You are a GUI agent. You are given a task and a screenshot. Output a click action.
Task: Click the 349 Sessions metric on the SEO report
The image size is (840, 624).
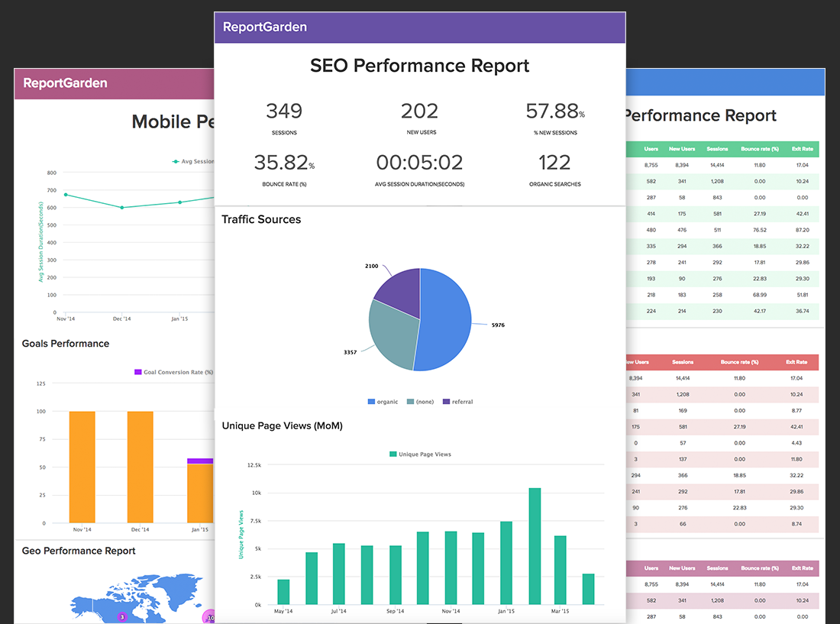pos(284,112)
